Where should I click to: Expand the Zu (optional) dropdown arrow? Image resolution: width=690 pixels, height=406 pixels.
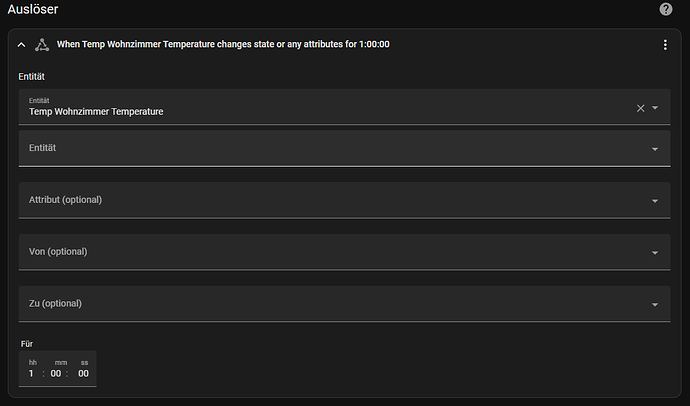point(655,305)
